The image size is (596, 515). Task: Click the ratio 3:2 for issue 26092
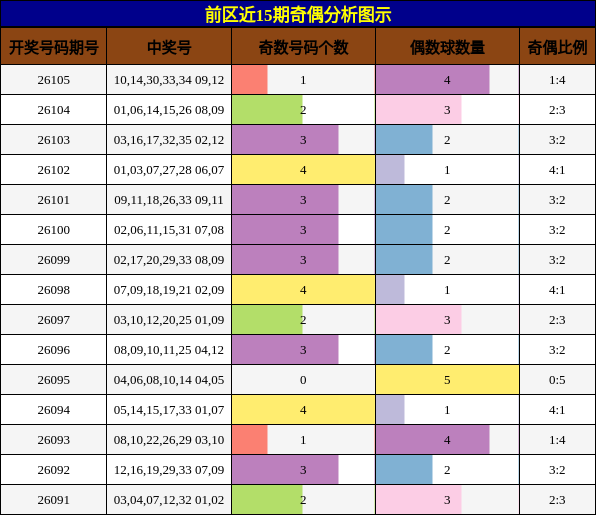[557, 470]
